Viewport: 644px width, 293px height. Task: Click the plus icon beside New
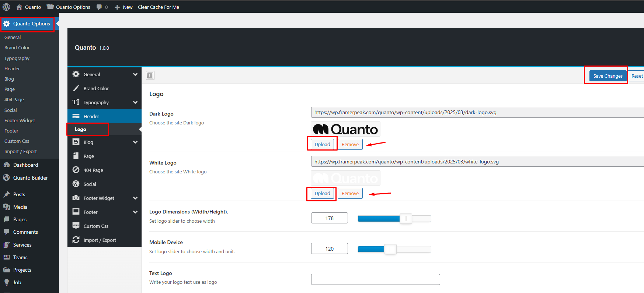pyautogui.click(x=117, y=7)
